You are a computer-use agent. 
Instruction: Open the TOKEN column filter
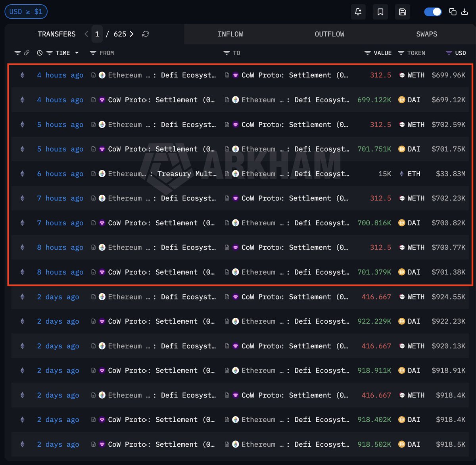(401, 53)
